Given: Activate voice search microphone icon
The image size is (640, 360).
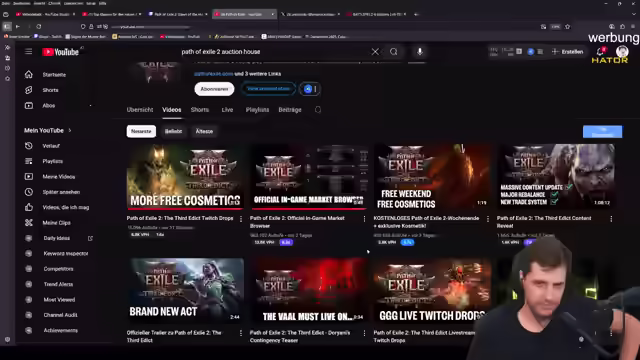Looking at the screenshot, I should click(420, 52).
